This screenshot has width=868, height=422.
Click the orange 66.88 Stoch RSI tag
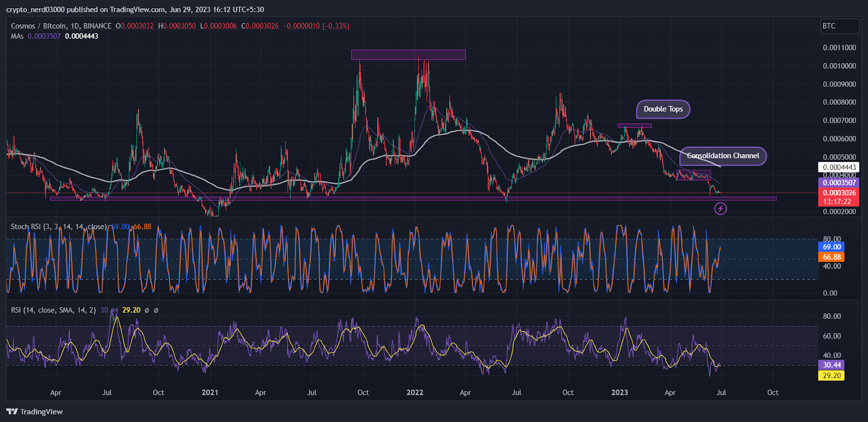(832, 257)
